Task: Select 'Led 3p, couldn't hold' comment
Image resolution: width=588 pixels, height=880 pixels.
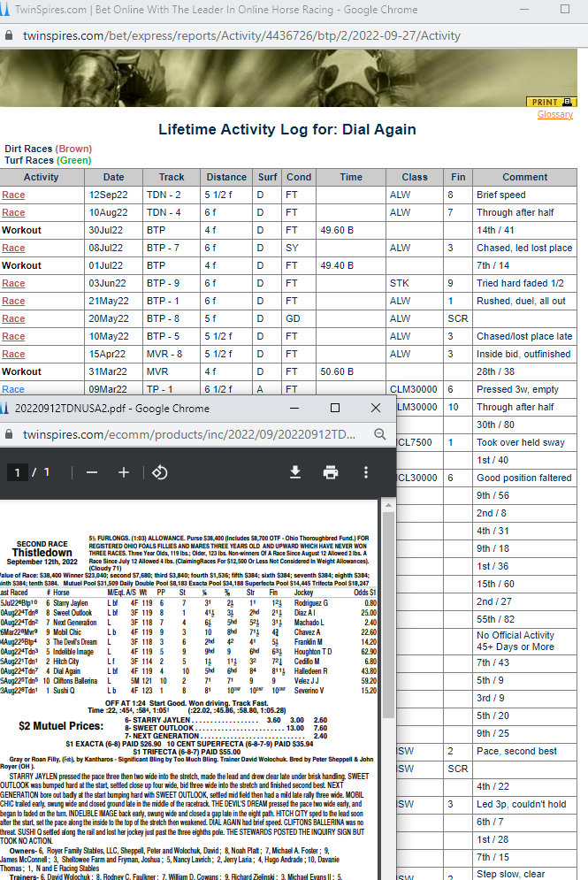Action: 521,804
